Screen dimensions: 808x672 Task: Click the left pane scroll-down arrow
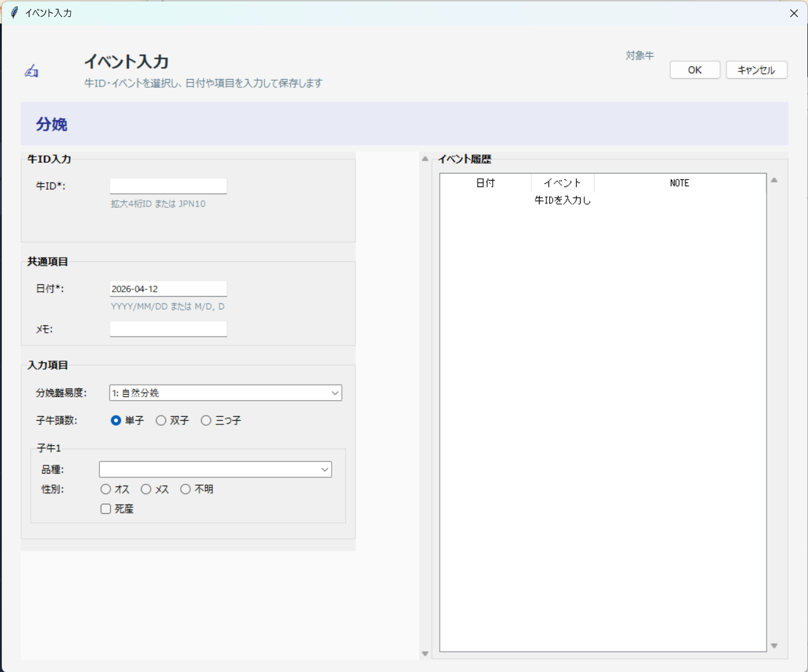425,654
